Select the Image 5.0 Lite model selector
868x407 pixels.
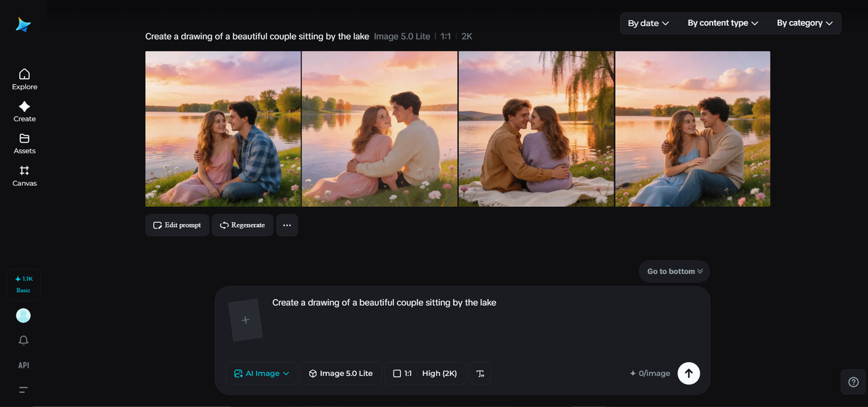[x=340, y=373]
